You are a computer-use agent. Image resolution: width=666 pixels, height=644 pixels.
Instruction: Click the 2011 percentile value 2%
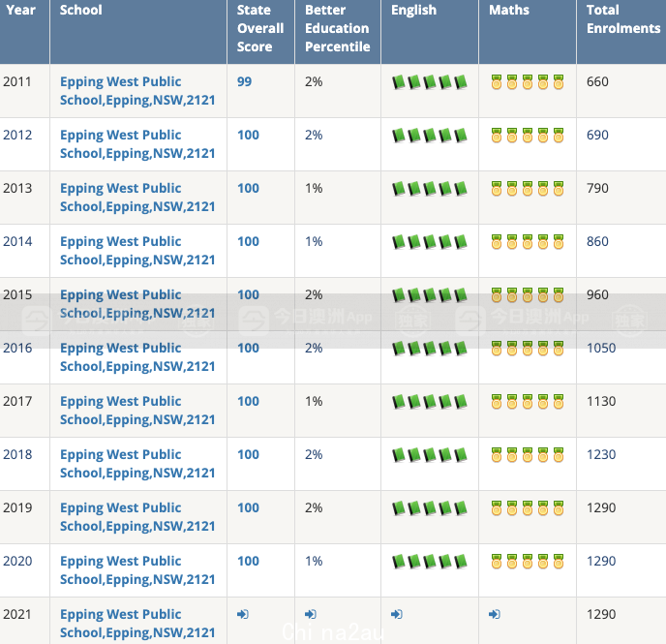[314, 81]
